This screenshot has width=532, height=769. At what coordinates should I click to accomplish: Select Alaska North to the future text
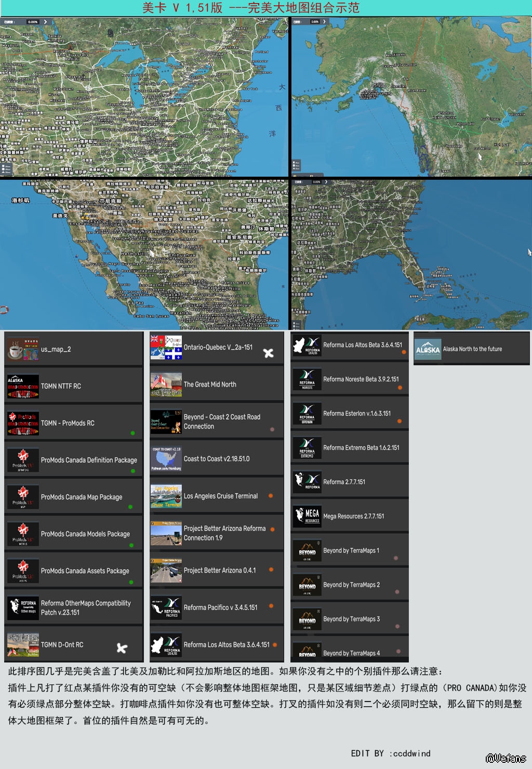coord(472,349)
